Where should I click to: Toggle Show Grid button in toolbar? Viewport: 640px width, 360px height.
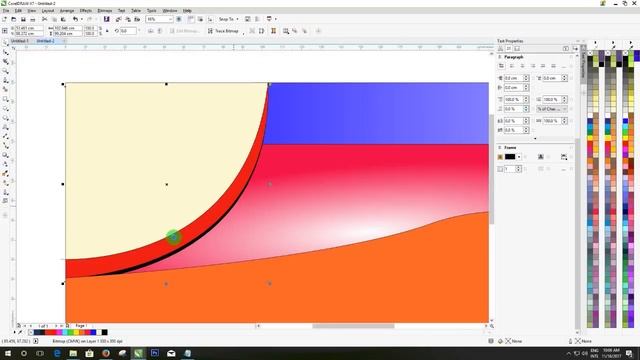pyautogui.click(x=200, y=19)
